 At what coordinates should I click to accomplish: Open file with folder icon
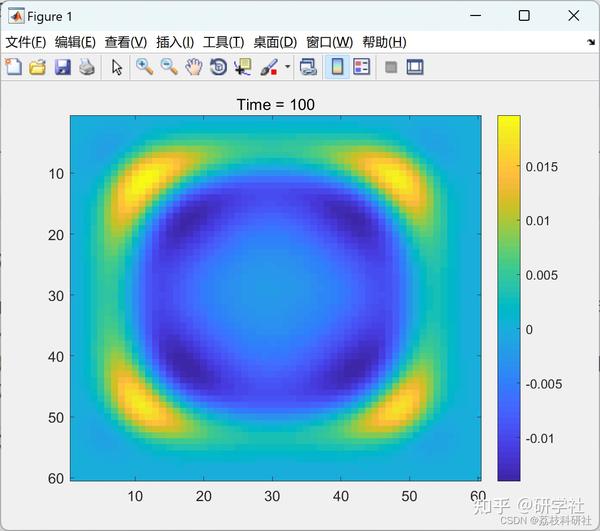(38, 67)
